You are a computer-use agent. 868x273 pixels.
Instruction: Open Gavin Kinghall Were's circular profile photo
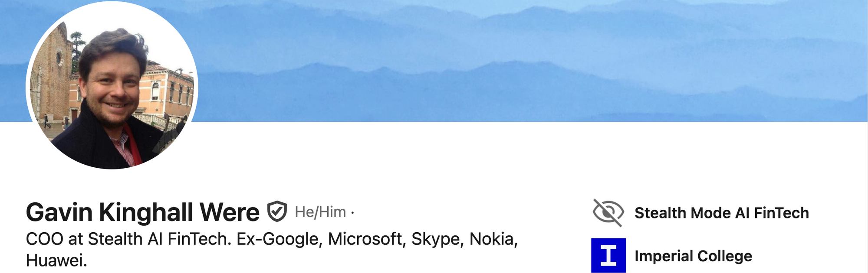tap(112, 85)
